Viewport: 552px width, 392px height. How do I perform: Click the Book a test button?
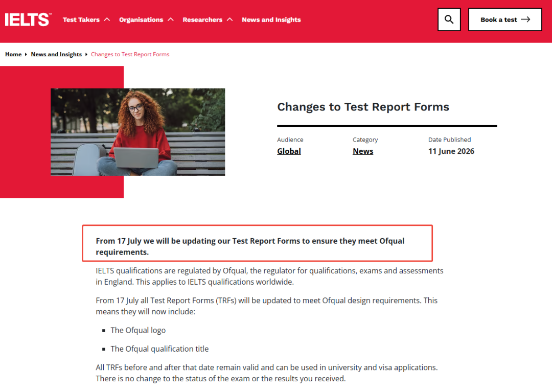click(505, 20)
